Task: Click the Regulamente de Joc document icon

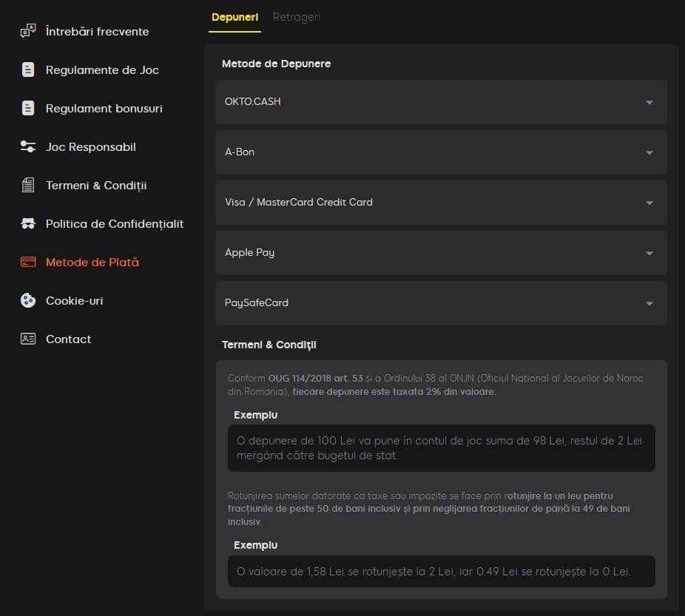Action: pos(28,70)
